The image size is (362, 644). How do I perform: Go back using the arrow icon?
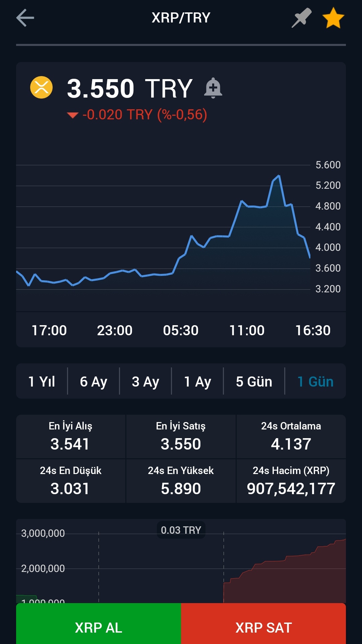click(25, 18)
